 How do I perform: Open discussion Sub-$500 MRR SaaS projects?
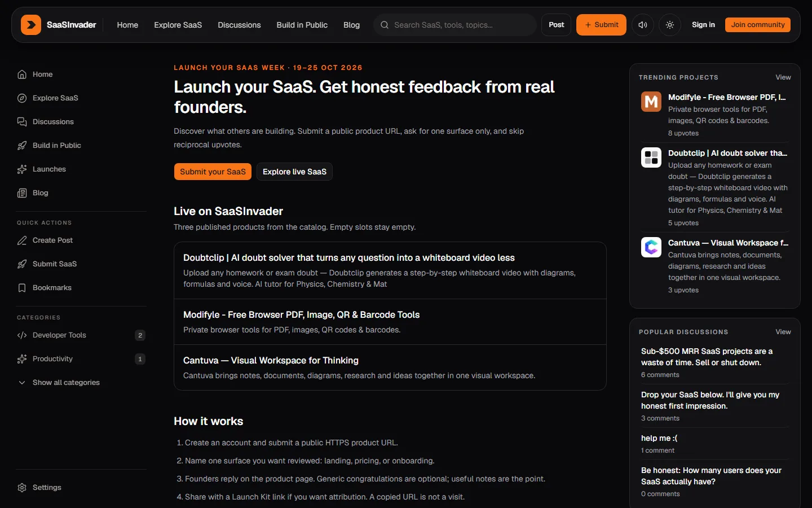pyautogui.click(x=707, y=357)
